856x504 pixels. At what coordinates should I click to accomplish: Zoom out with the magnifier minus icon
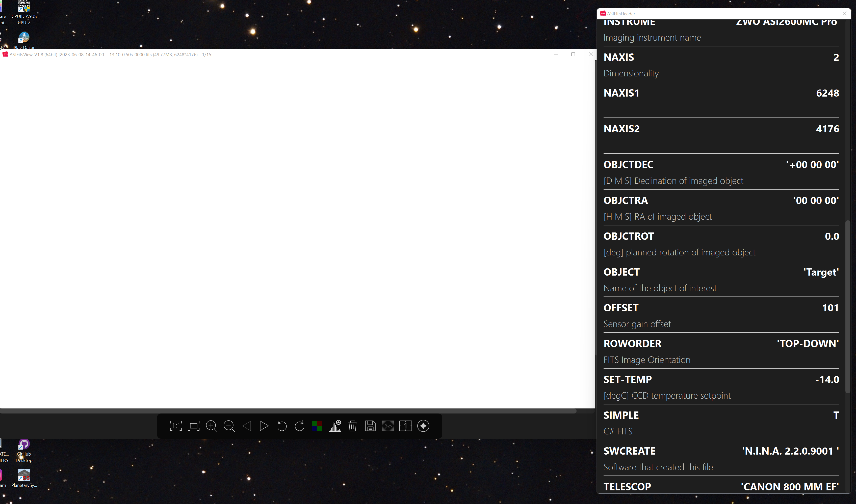[x=229, y=426]
